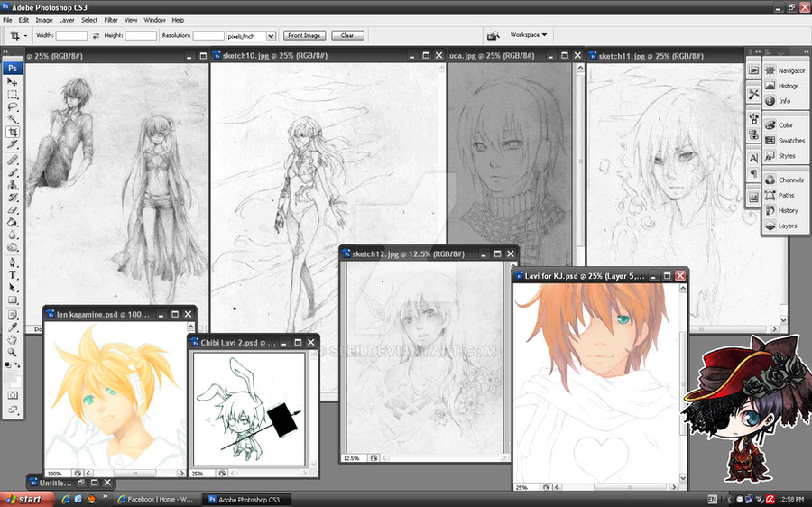Viewport: 812px width, 507px height.
Task: Open the Tool Presets crossed-tools icon
Action: (x=753, y=94)
